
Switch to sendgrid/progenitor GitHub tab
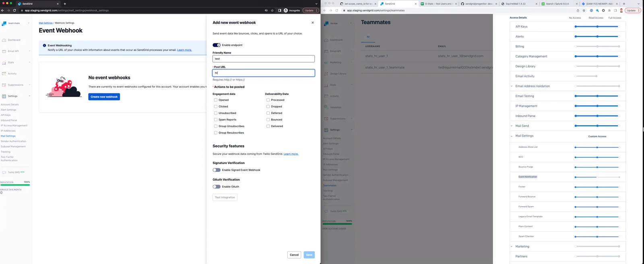point(479,4)
